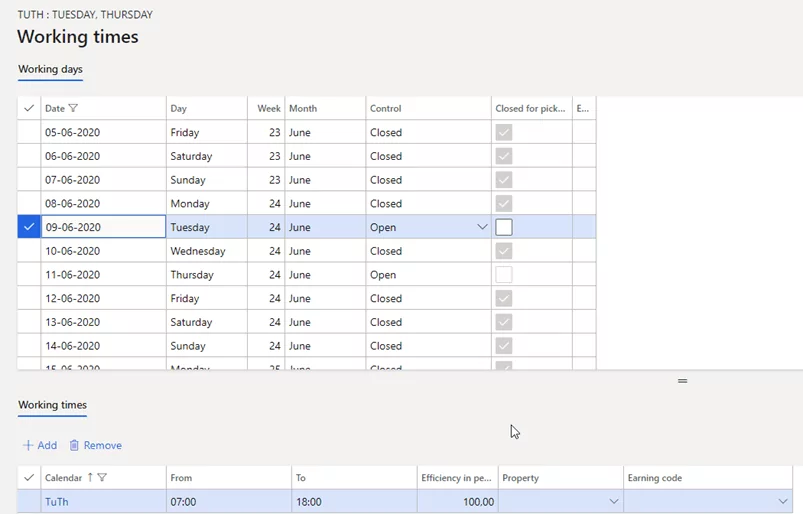
Task: Toggle Closed for pickup on Monday 08-06-2020
Action: [504, 203]
